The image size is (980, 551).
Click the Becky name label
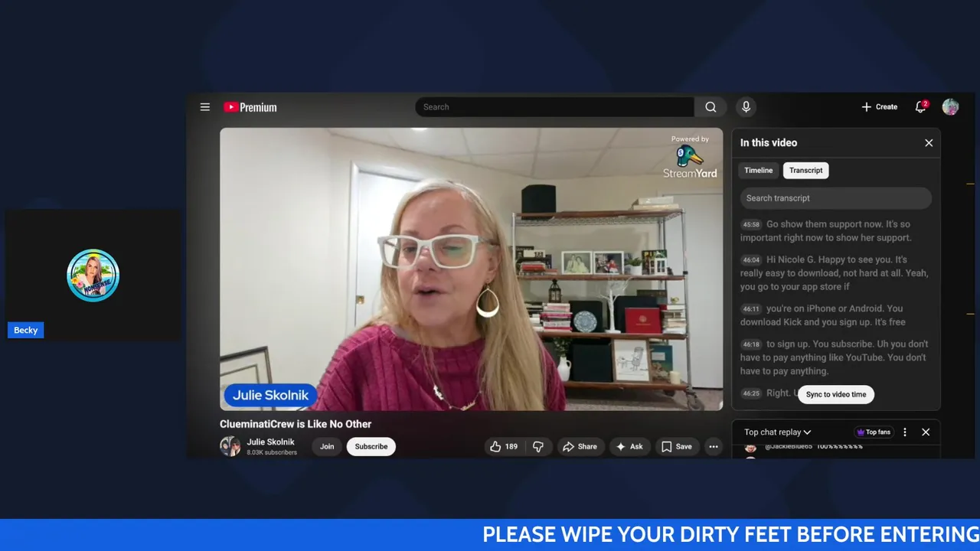(x=25, y=331)
